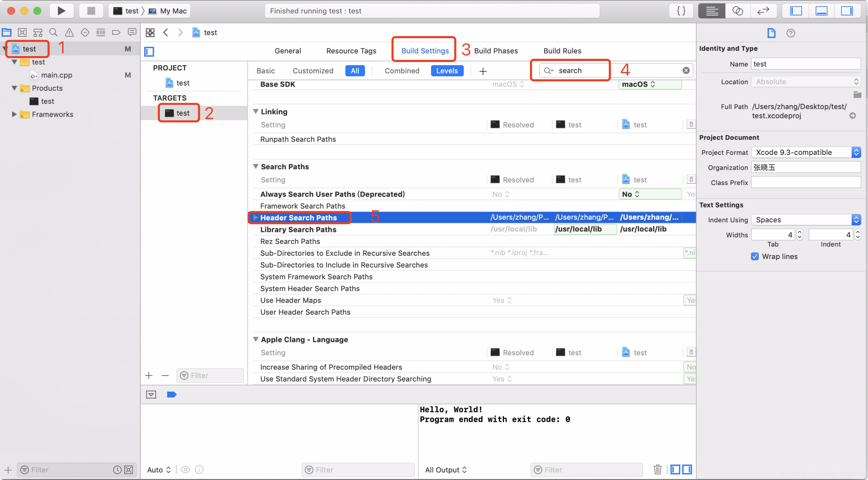Select the Build Phases tab
The width and height of the screenshot is (868, 480).
(x=495, y=50)
